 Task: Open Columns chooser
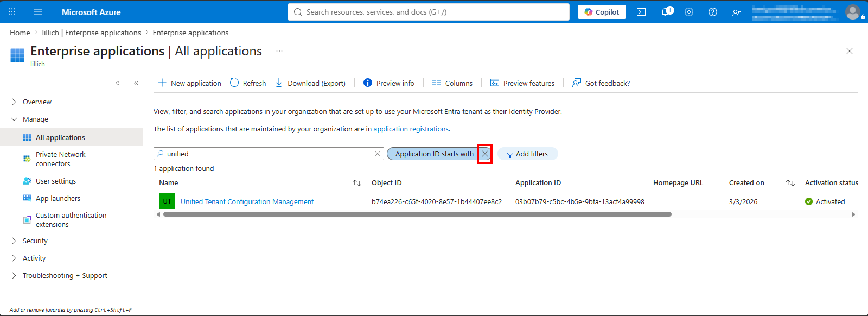[x=452, y=83]
